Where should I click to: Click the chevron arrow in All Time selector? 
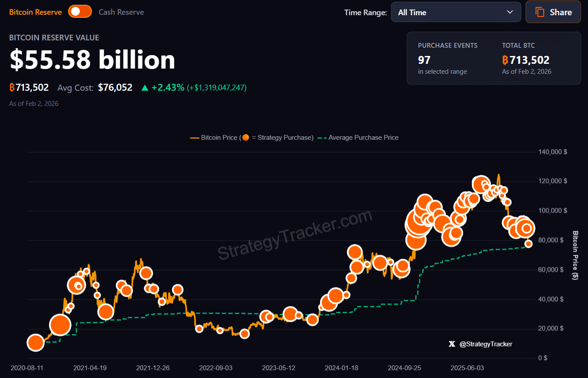point(510,12)
